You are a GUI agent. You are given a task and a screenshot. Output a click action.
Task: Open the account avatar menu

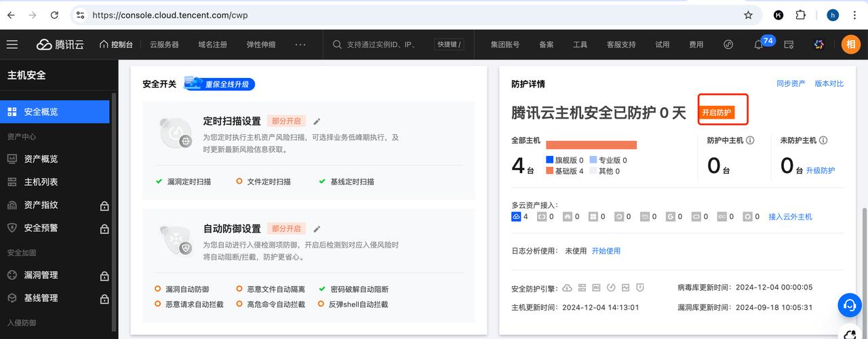pos(850,45)
